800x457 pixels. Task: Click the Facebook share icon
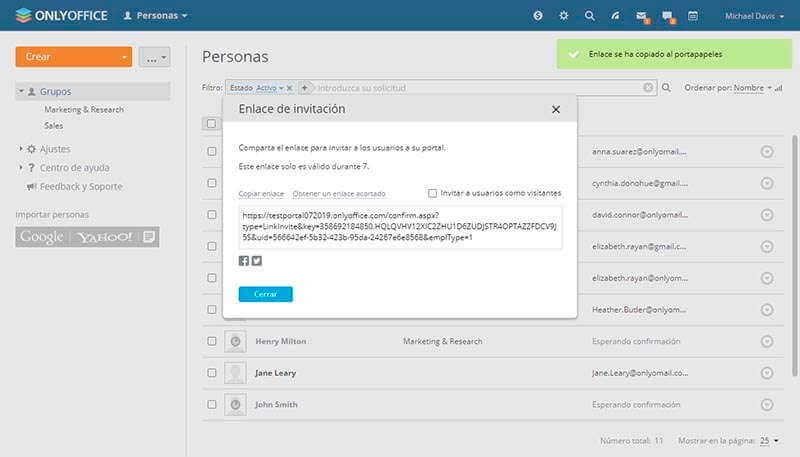pos(244,261)
